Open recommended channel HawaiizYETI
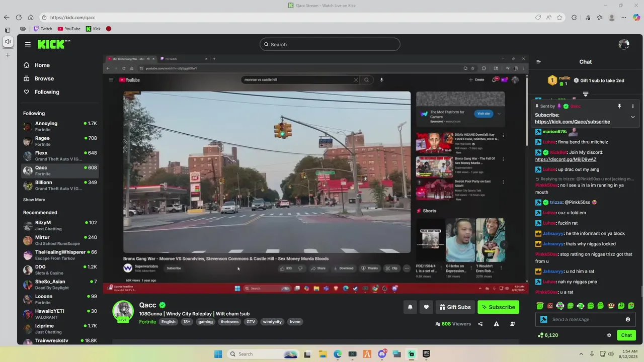This screenshot has width=644, height=362. pyautogui.click(x=60, y=314)
